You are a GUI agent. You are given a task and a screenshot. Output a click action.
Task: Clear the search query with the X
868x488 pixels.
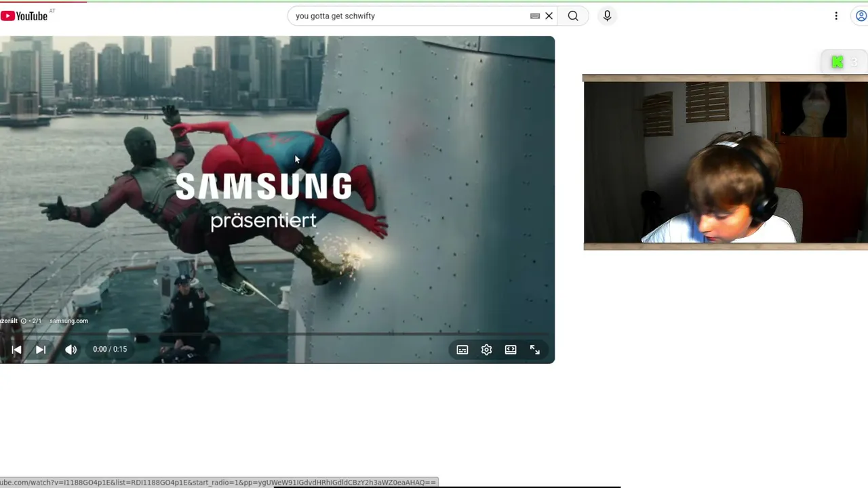(x=549, y=16)
